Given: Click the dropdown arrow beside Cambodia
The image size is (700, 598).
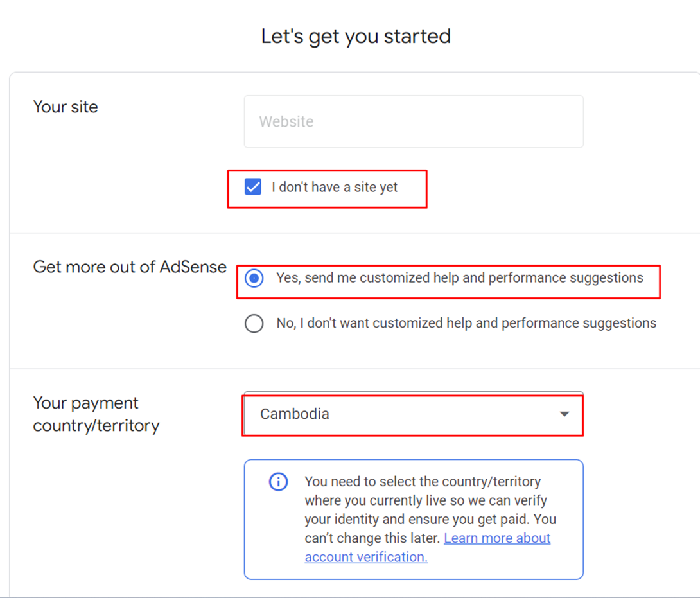Looking at the screenshot, I should point(564,414).
